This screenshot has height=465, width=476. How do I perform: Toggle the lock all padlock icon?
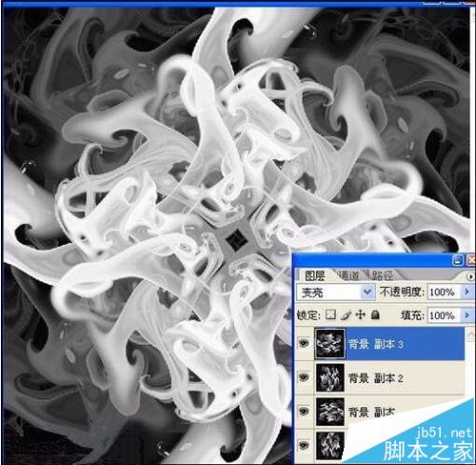coord(375,314)
